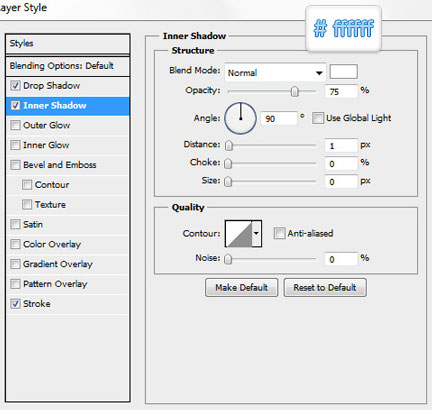Open the Blend Mode dropdown
432x410 pixels.
(x=275, y=72)
